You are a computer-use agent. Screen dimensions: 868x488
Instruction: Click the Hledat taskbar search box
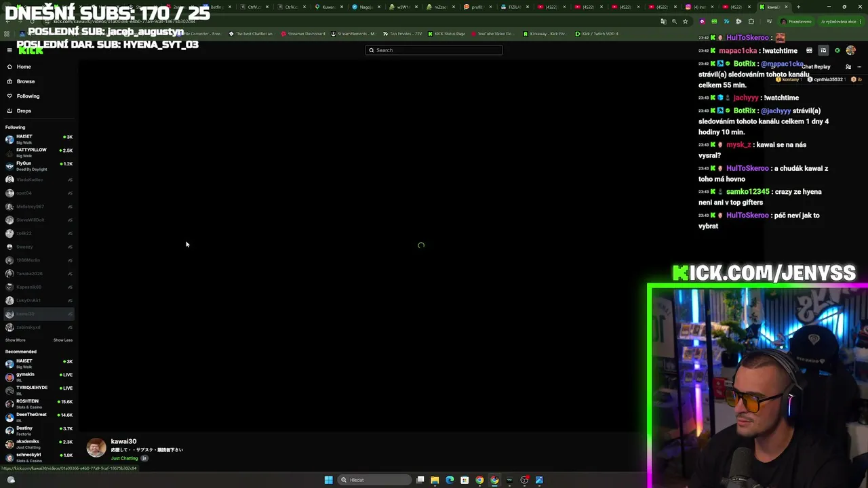pyautogui.click(x=375, y=480)
